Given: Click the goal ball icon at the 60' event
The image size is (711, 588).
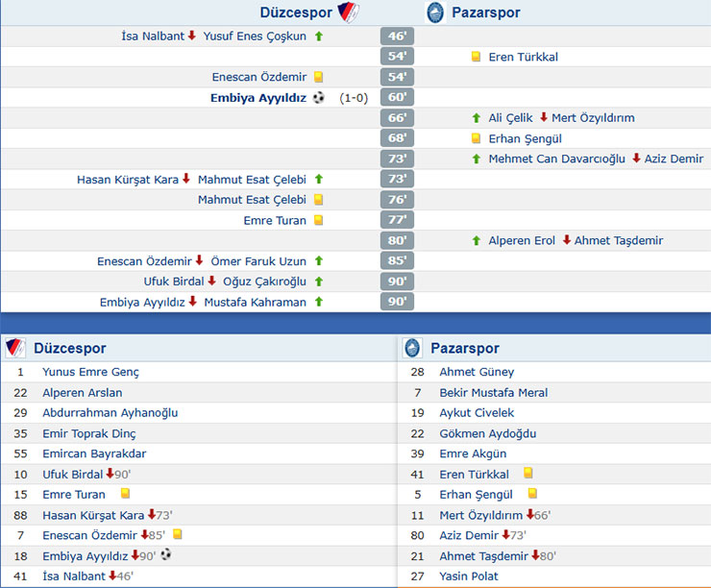Looking at the screenshot, I should (319, 97).
